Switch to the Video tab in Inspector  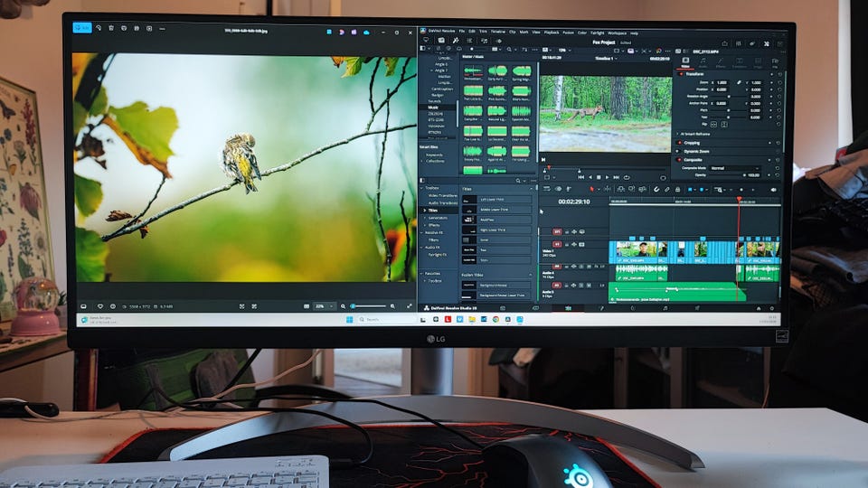pyautogui.click(x=685, y=62)
